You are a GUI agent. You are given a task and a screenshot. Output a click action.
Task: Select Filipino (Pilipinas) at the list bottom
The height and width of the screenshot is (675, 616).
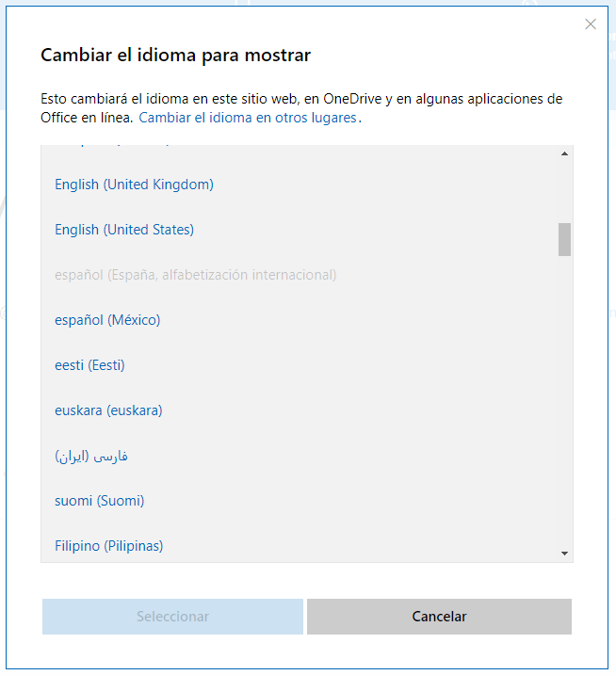108,546
